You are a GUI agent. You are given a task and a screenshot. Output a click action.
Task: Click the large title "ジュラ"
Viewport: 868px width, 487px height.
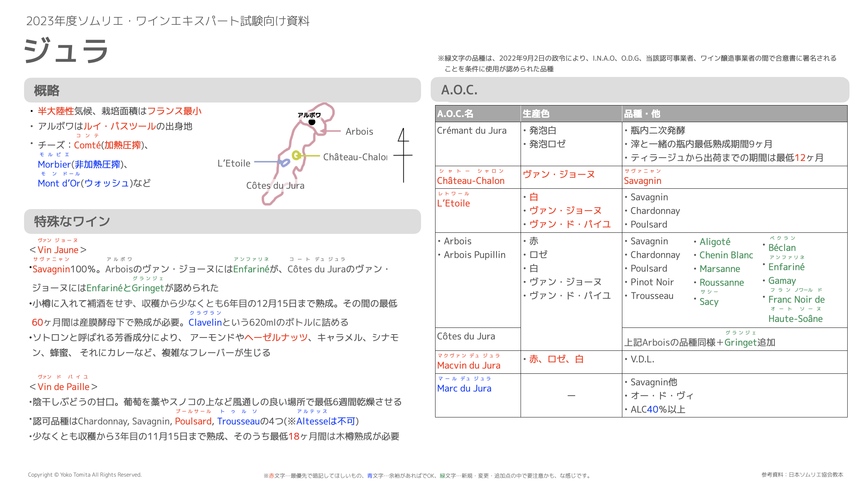[66, 51]
